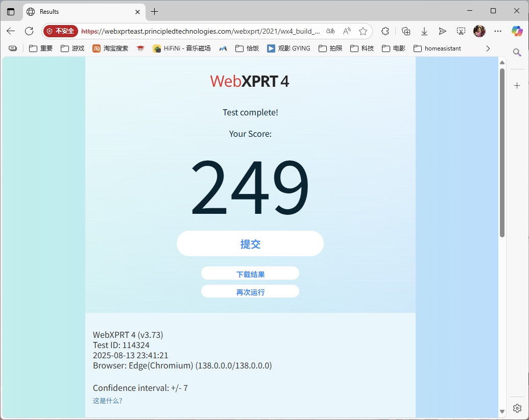Screen dimensions: 529x420
Task: Open the Extensions puzzle icon
Action: tap(385, 31)
